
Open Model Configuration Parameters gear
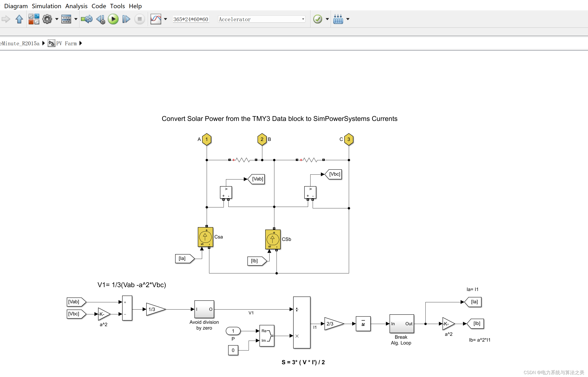point(47,19)
